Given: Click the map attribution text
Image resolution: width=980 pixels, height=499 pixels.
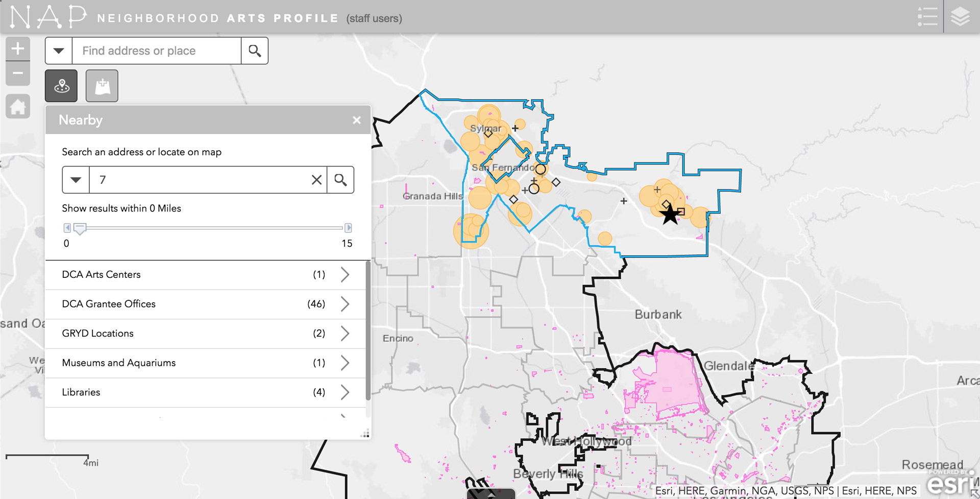Looking at the screenshot, I should coord(786,491).
